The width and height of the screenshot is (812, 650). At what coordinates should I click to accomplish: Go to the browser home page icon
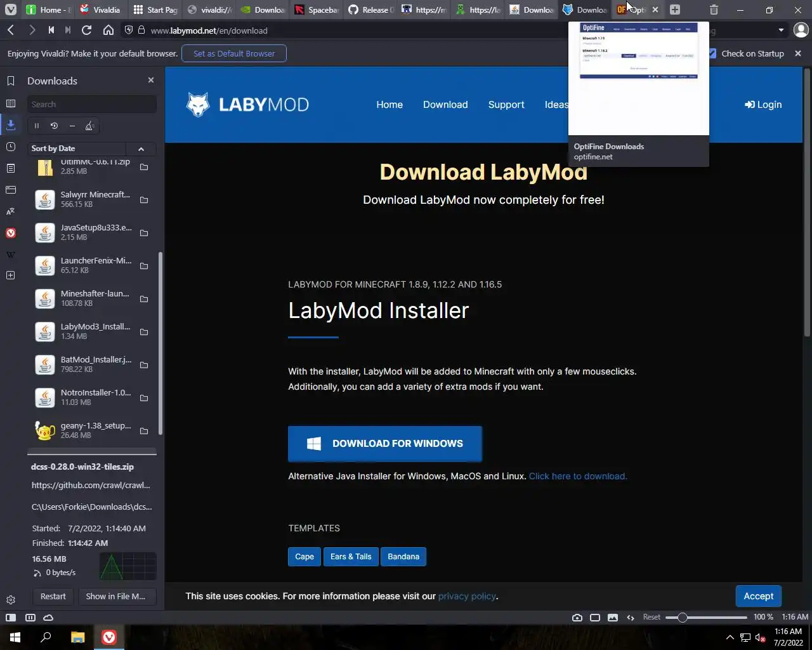(108, 30)
